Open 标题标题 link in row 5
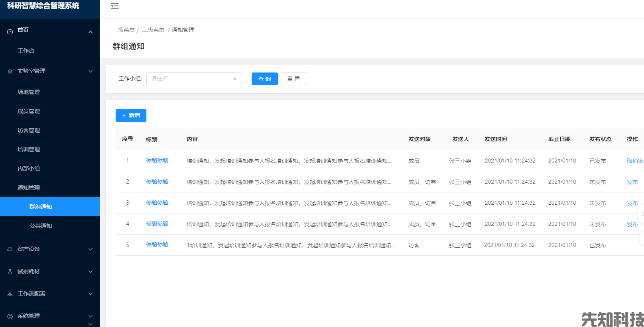 click(x=157, y=244)
